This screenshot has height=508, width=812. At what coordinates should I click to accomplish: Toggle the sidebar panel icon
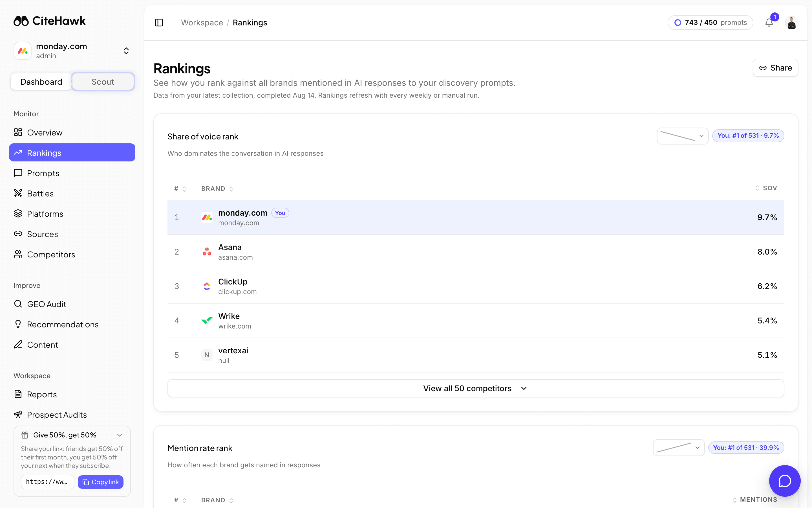(x=159, y=23)
